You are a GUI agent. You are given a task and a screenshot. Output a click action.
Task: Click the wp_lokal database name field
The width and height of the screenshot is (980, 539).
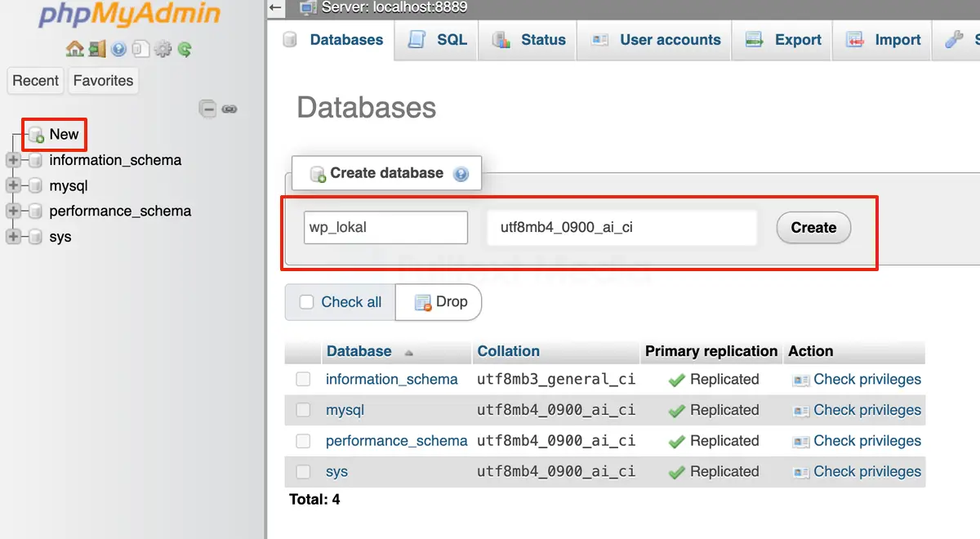tap(385, 228)
